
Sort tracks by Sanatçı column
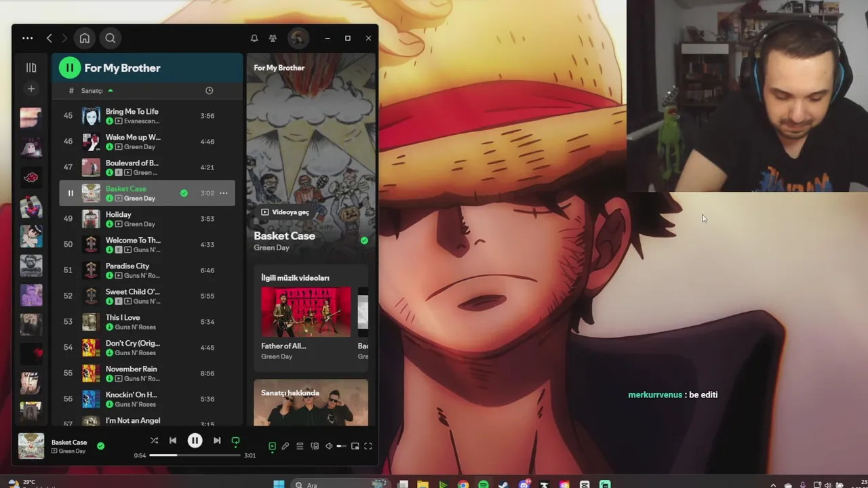(x=97, y=91)
